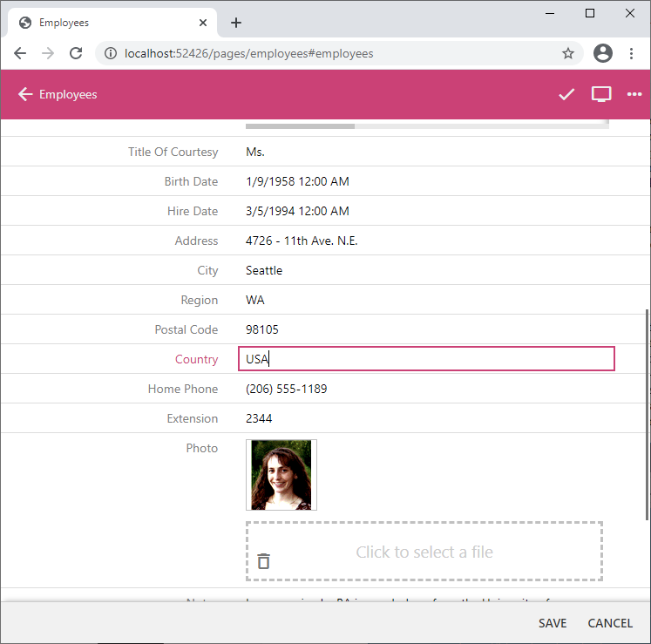Click the Extension value 2344
The height and width of the screenshot is (644, 651).
(259, 418)
